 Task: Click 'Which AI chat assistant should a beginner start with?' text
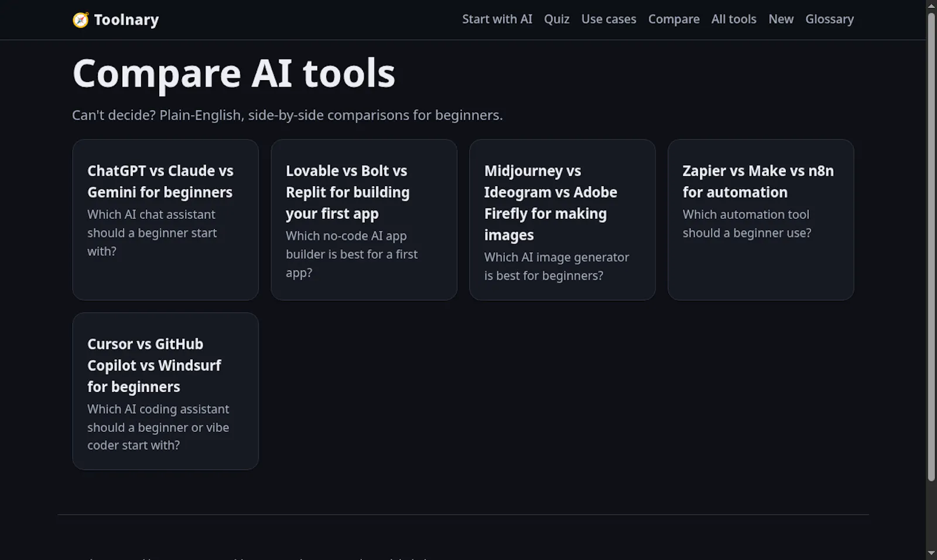click(x=152, y=233)
